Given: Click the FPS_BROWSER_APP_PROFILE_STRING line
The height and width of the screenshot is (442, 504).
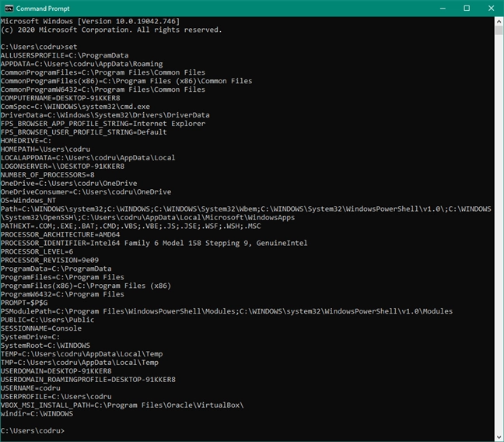Looking at the screenshot, I should [x=103, y=124].
